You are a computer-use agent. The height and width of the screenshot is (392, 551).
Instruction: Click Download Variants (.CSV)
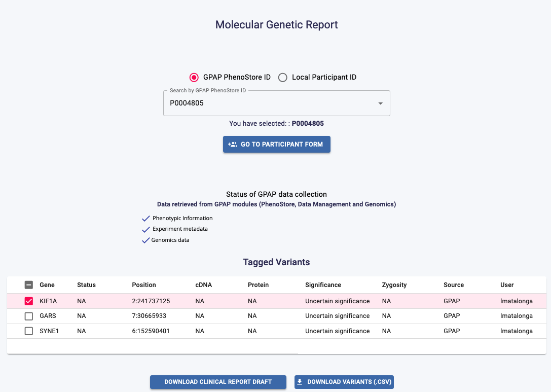[344, 382]
